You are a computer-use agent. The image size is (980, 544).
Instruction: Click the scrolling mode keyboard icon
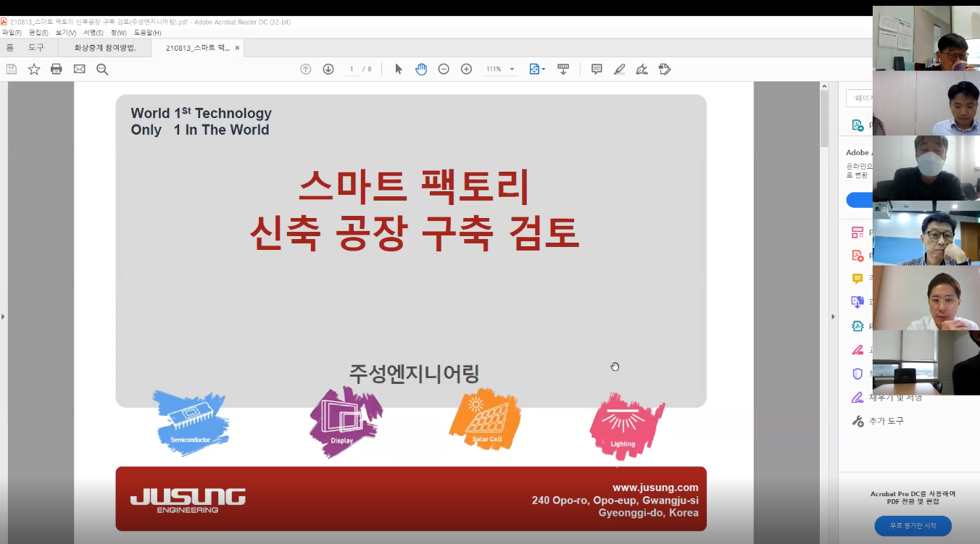(563, 69)
